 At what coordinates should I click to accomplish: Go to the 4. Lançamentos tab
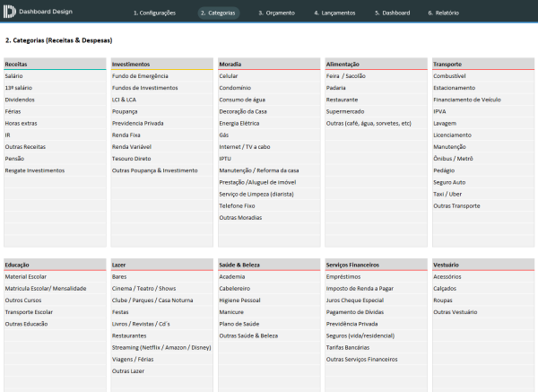[334, 13]
